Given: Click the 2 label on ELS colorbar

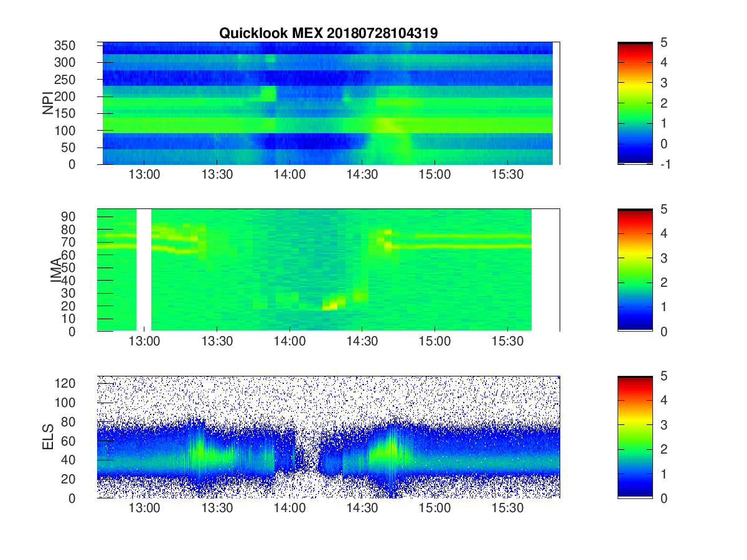Looking at the screenshot, I should pyautogui.click(x=664, y=449).
